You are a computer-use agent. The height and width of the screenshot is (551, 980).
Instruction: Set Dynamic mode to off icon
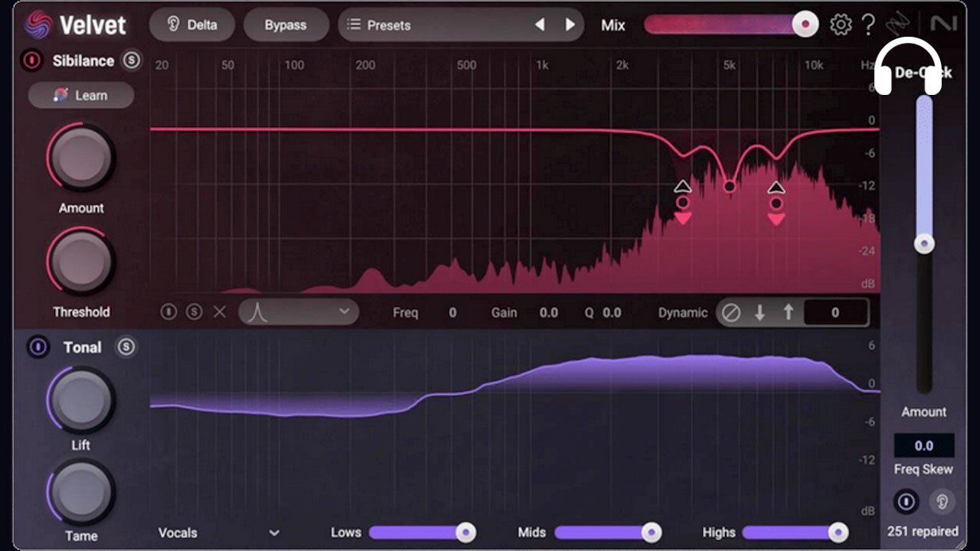coord(731,313)
